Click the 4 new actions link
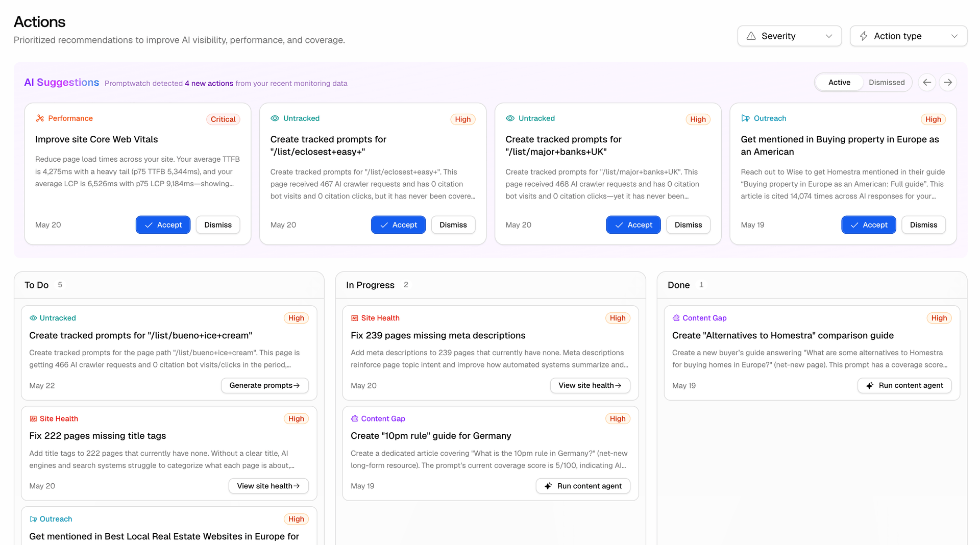The image size is (980, 545). coord(209,83)
